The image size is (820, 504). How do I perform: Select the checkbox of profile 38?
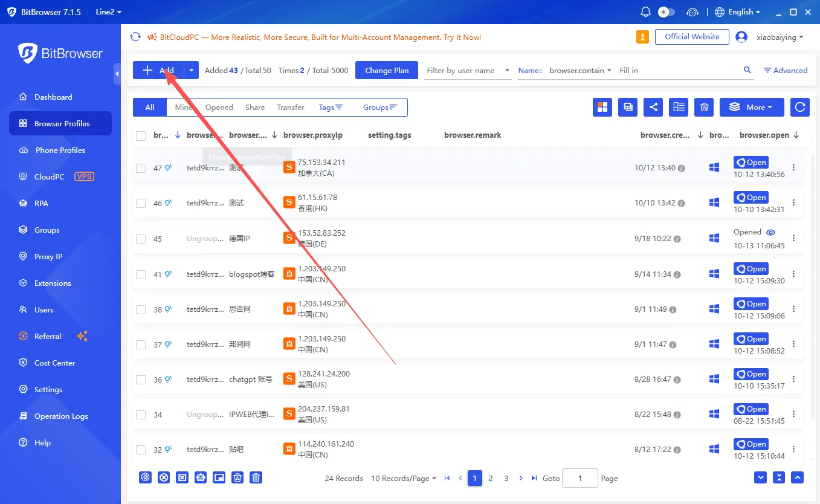141,309
